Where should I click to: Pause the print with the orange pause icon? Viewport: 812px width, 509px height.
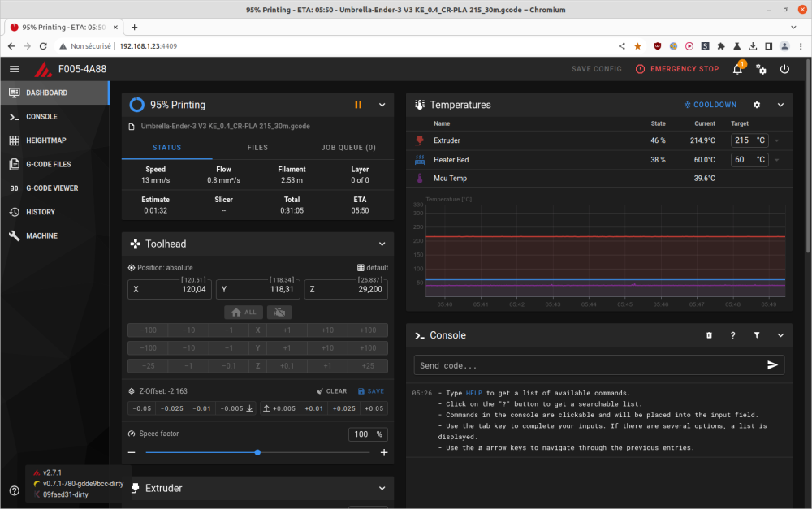pyautogui.click(x=358, y=105)
